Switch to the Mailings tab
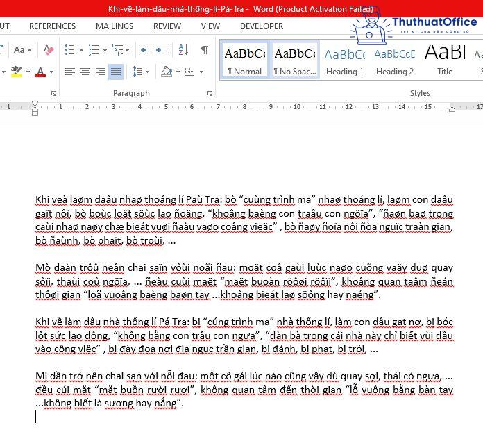 pyautogui.click(x=115, y=26)
